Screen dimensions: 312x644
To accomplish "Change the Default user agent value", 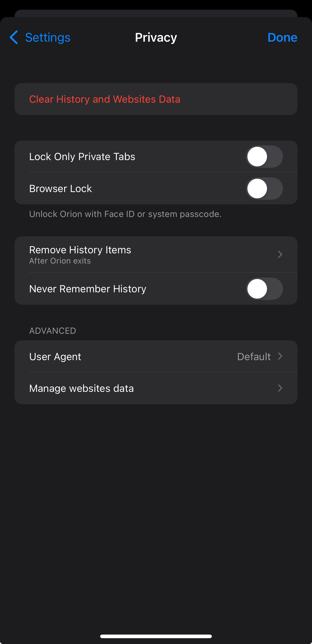I will coord(254,357).
